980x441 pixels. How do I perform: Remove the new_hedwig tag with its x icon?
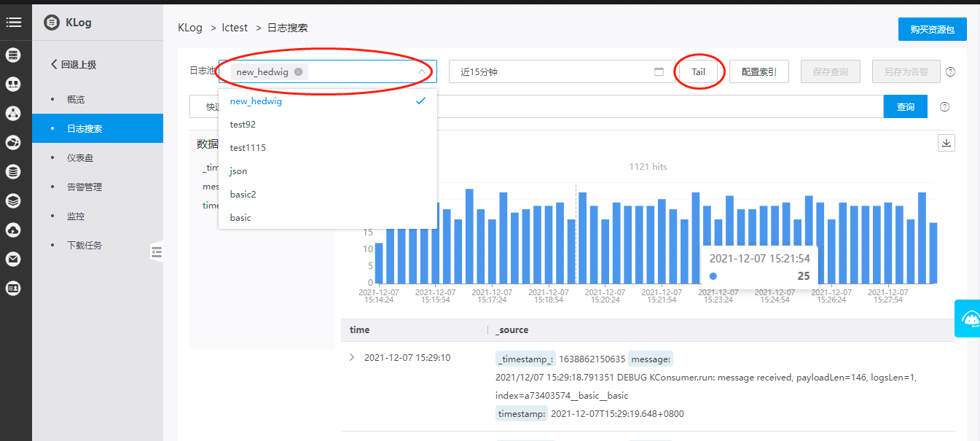coord(299,72)
